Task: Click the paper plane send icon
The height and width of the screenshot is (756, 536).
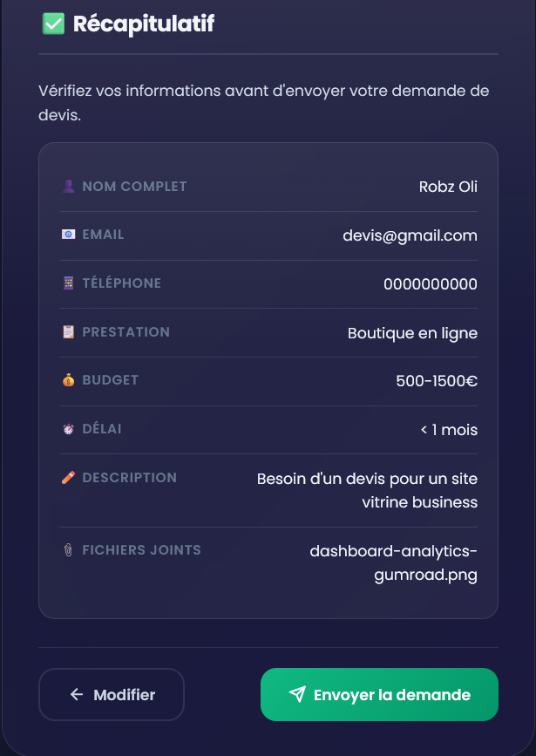Action: tap(297, 695)
